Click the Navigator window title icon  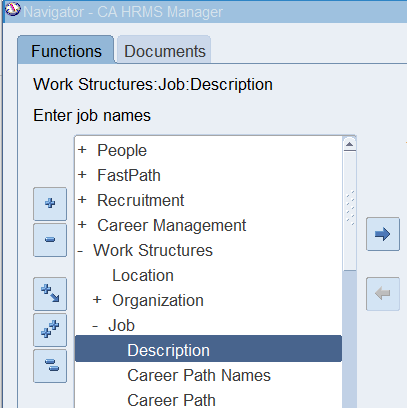pos(13,10)
